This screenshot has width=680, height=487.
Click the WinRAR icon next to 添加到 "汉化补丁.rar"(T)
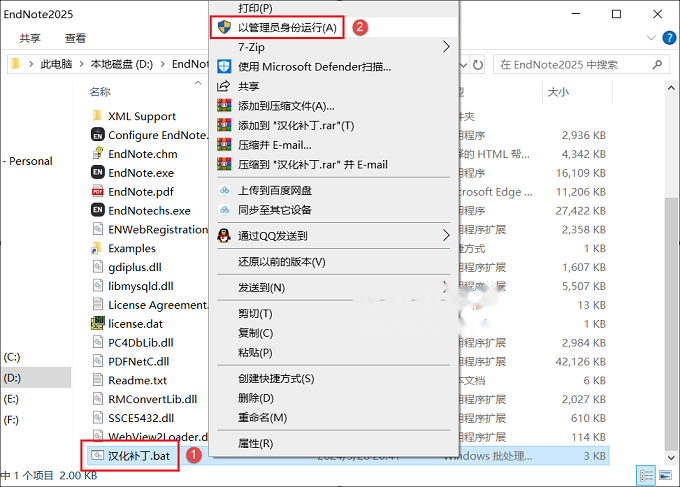[224, 125]
